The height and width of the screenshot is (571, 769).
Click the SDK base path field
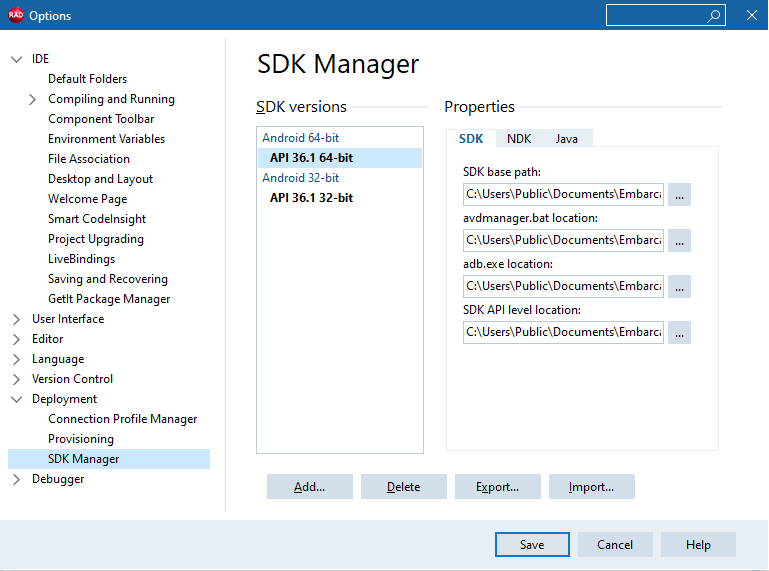coord(563,194)
